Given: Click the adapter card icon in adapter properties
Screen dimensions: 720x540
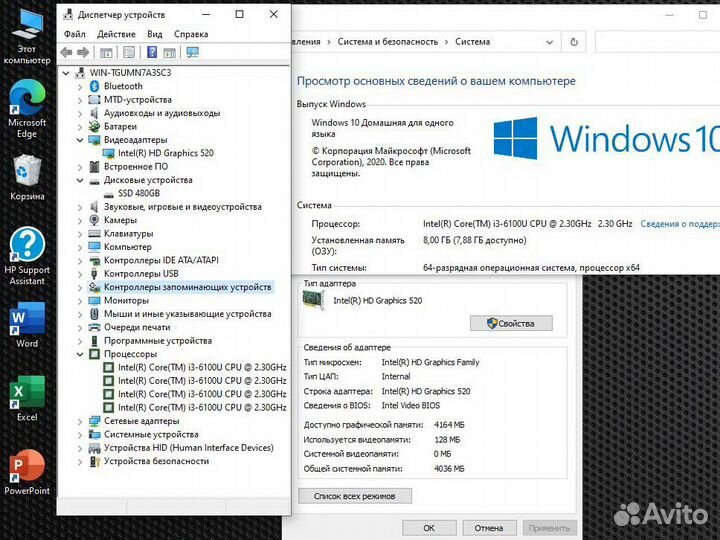Looking at the screenshot, I should pos(314,301).
